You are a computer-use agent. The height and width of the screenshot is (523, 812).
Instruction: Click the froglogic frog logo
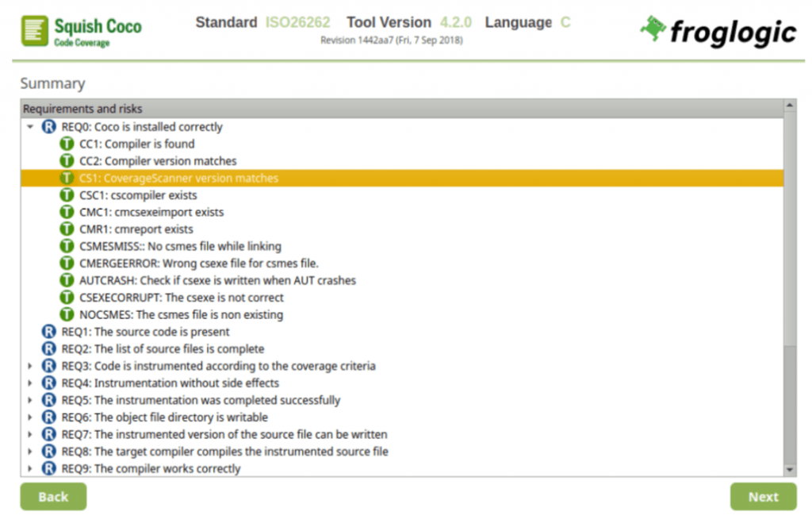pos(653,29)
